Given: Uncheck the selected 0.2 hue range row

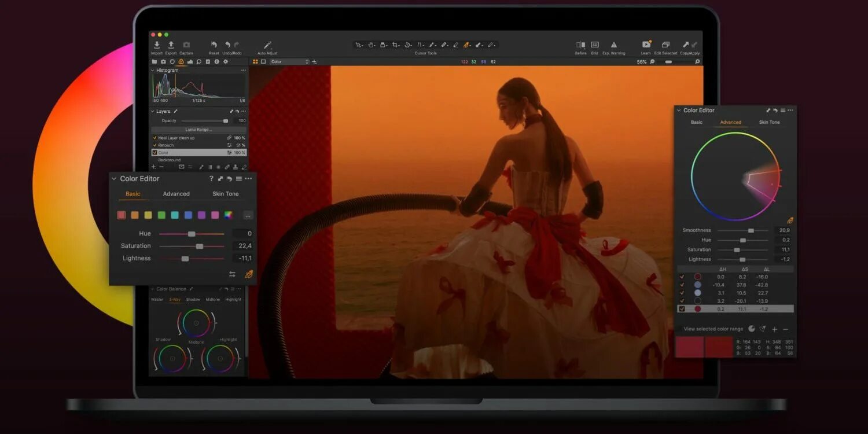Looking at the screenshot, I should click(x=682, y=309).
